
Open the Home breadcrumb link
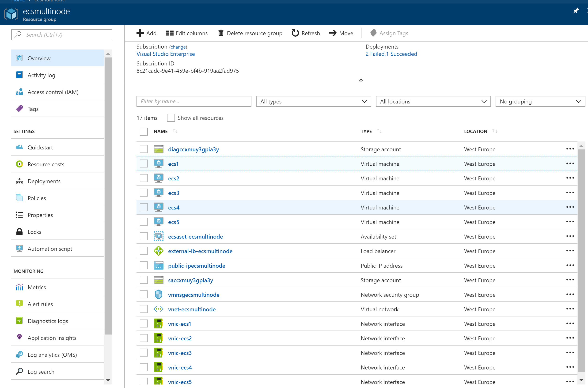point(18,1)
